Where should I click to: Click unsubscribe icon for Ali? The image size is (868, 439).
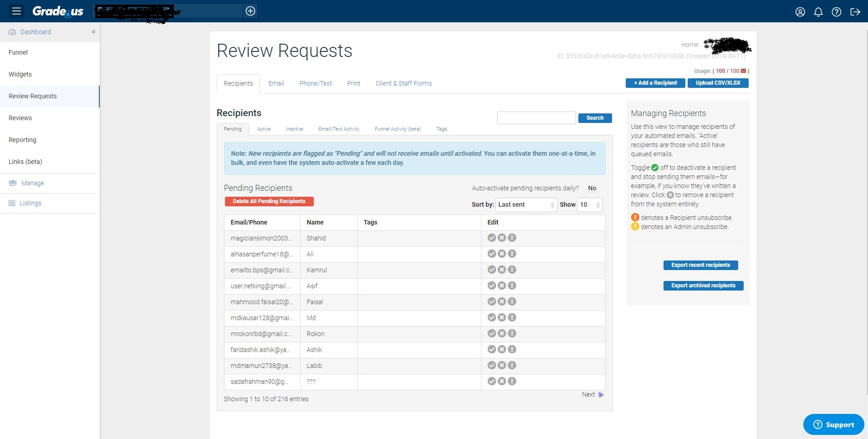[512, 254]
